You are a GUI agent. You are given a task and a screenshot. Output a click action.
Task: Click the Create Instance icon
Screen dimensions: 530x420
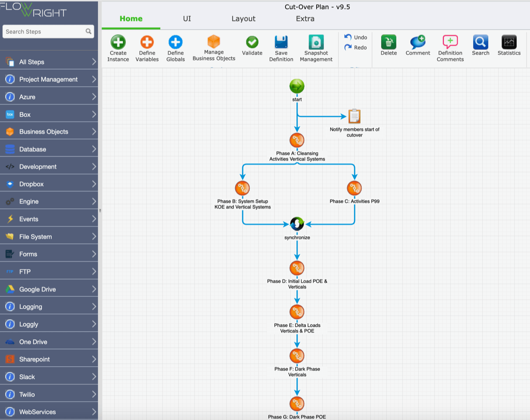pyautogui.click(x=118, y=42)
